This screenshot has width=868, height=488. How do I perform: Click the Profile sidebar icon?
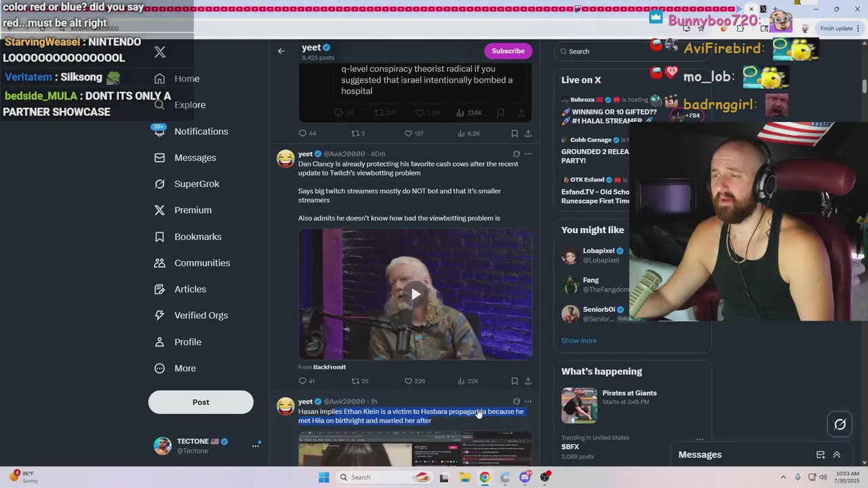pos(159,342)
